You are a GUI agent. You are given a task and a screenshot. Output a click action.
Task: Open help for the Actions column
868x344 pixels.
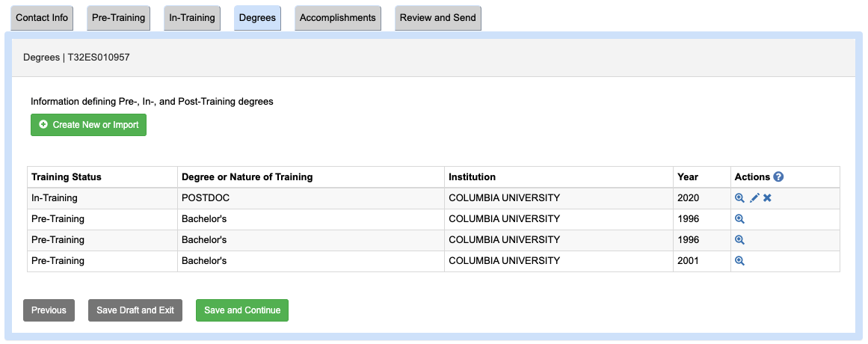[x=778, y=177]
